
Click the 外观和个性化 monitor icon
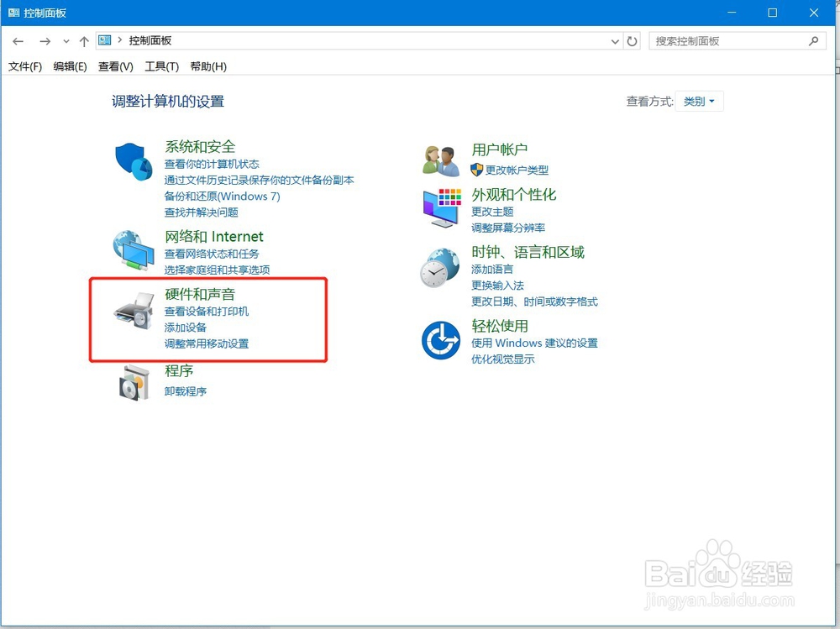(x=442, y=208)
